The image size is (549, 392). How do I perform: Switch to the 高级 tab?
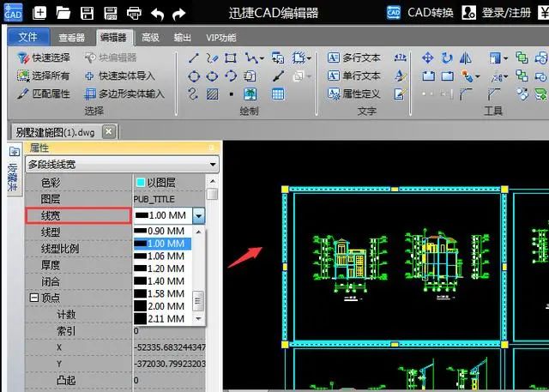(151, 38)
